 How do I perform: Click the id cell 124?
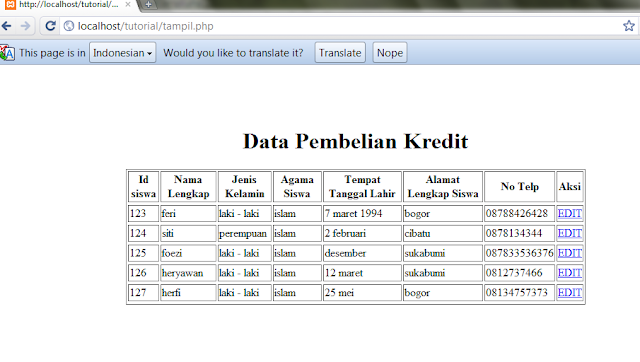pos(143,233)
